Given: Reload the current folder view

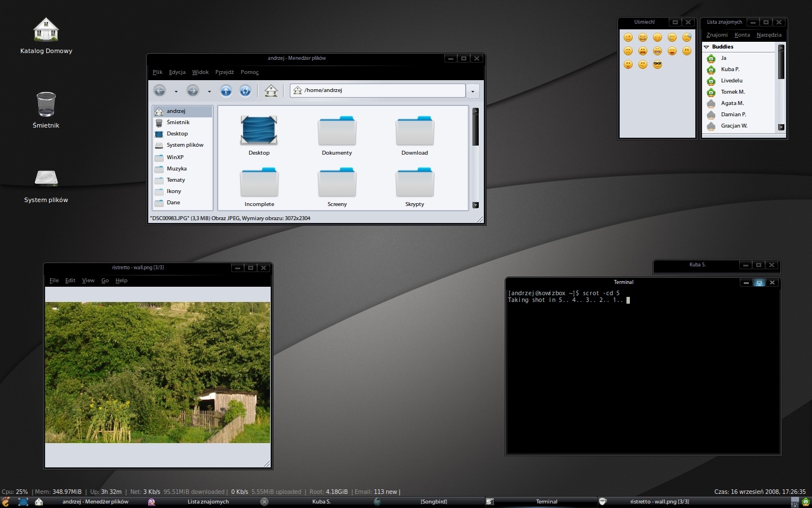Looking at the screenshot, I should click(245, 90).
